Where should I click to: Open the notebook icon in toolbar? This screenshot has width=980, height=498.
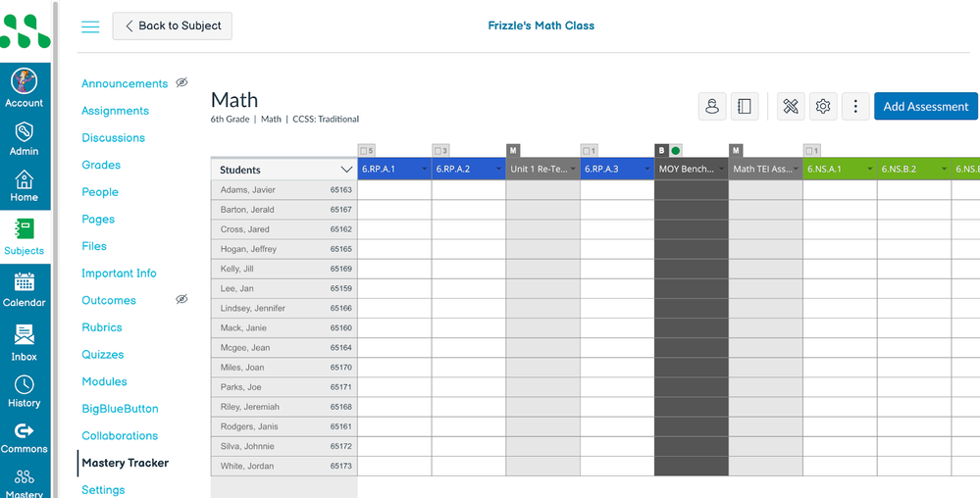745,107
